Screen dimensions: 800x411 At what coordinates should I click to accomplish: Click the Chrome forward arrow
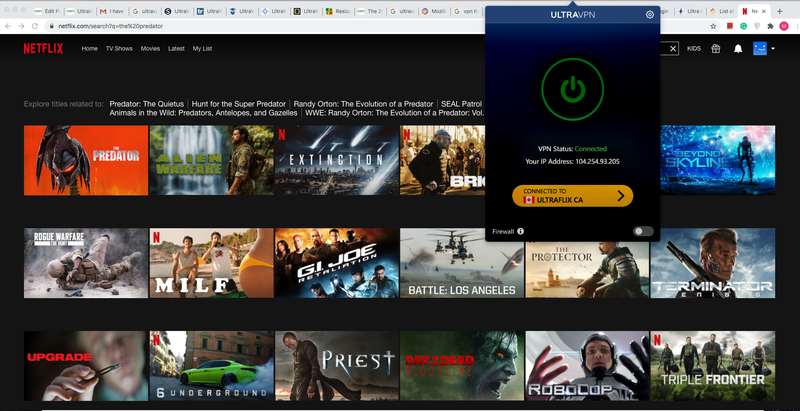[21, 25]
